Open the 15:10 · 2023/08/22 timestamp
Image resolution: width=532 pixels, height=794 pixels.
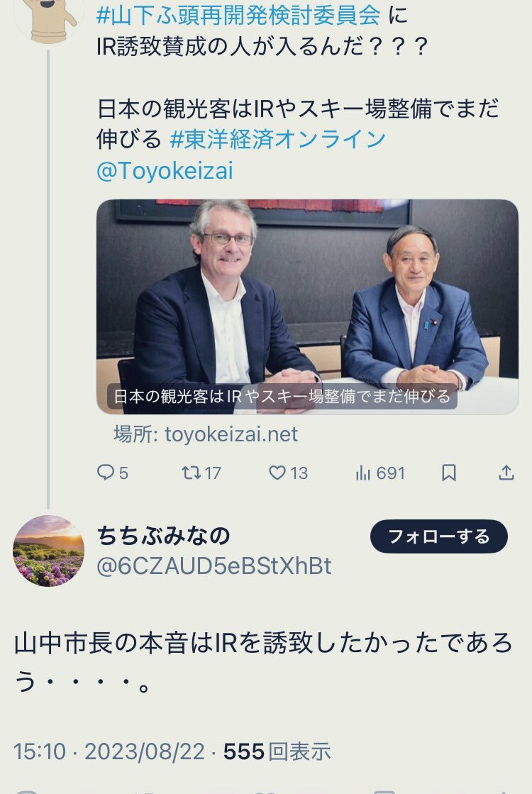coord(109,751)
